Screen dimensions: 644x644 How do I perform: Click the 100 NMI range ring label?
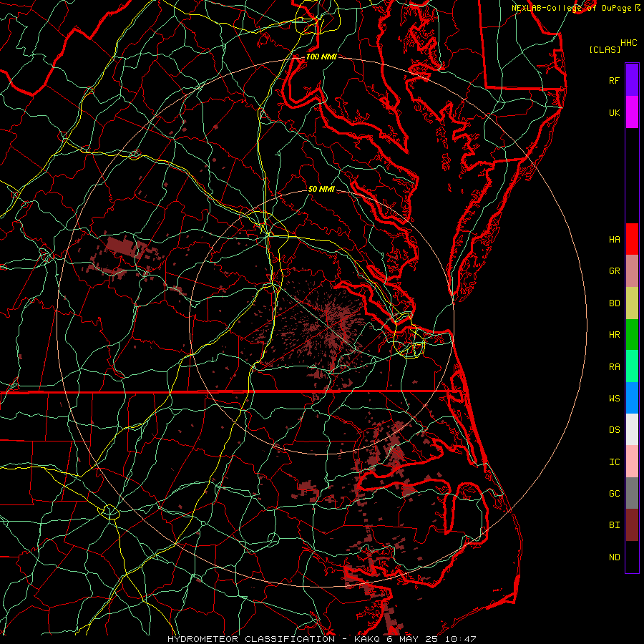(x=321, y=57)
